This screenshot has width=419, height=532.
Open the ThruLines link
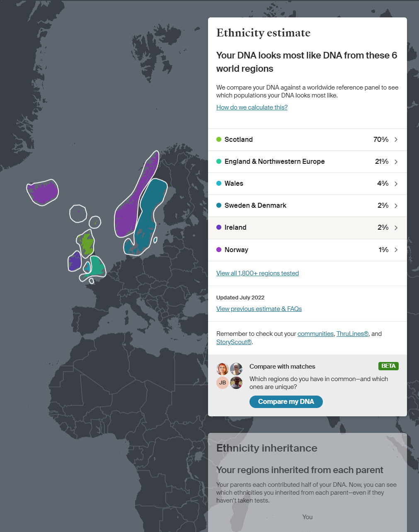(352, 334)
